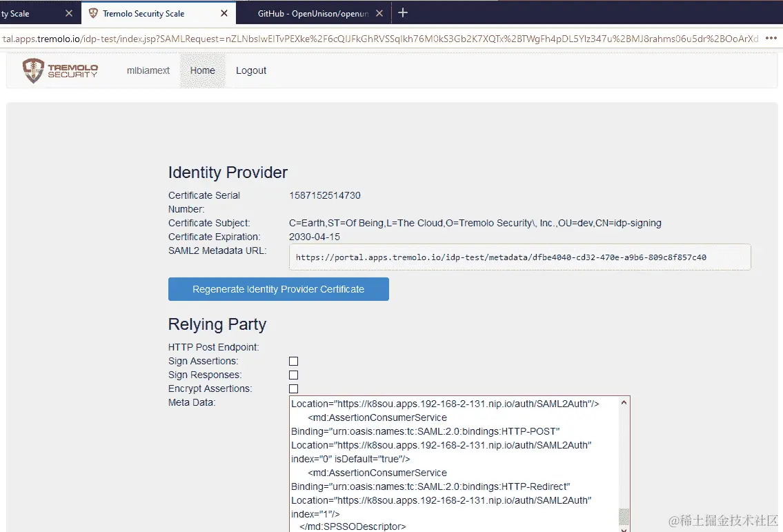Screen dimensions: 783x532
Task: Close the Tremolo Security Scale active tab
Action: tap(224, 14)
